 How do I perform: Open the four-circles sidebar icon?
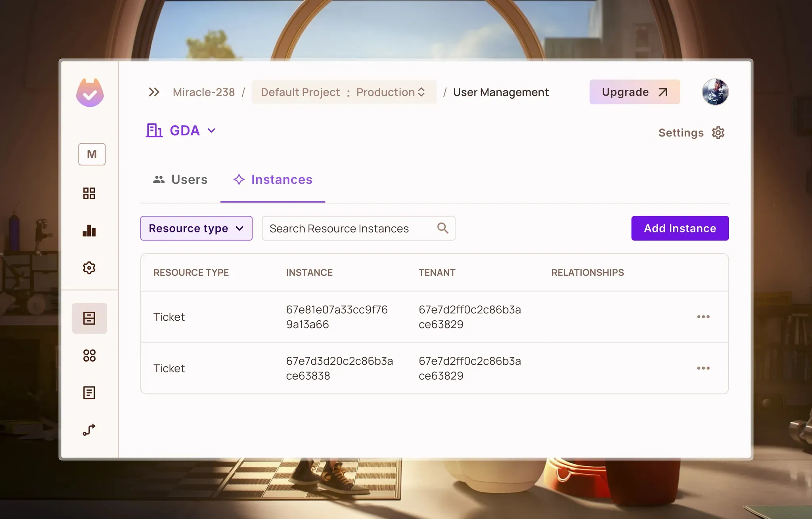[x=89, y=356]
